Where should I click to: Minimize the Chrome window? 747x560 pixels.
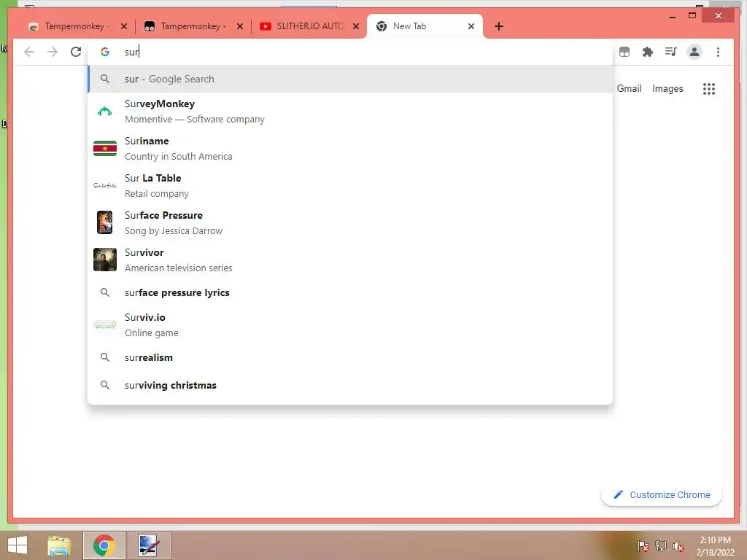[x=672, y=16]
